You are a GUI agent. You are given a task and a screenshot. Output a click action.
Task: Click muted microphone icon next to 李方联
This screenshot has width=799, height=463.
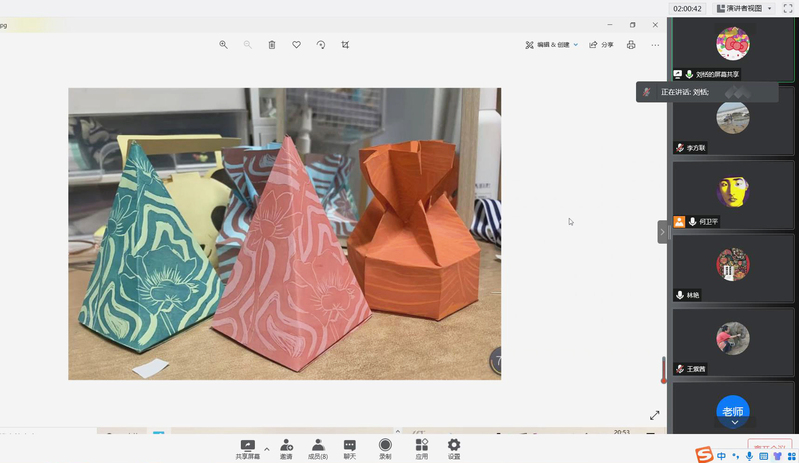tap(680, 148)
